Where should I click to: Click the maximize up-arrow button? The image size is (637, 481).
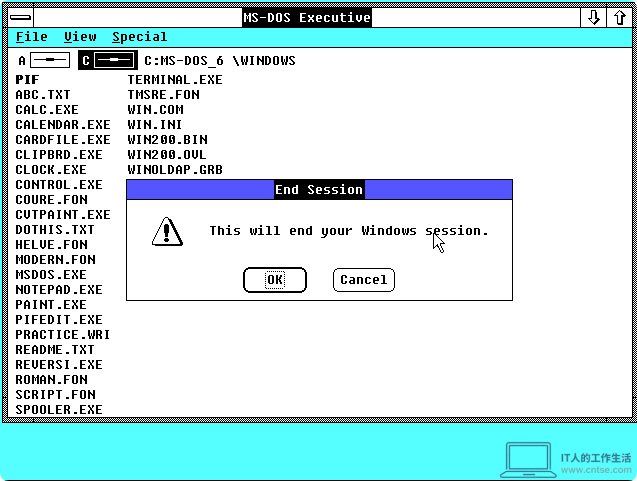click(619, 17)
